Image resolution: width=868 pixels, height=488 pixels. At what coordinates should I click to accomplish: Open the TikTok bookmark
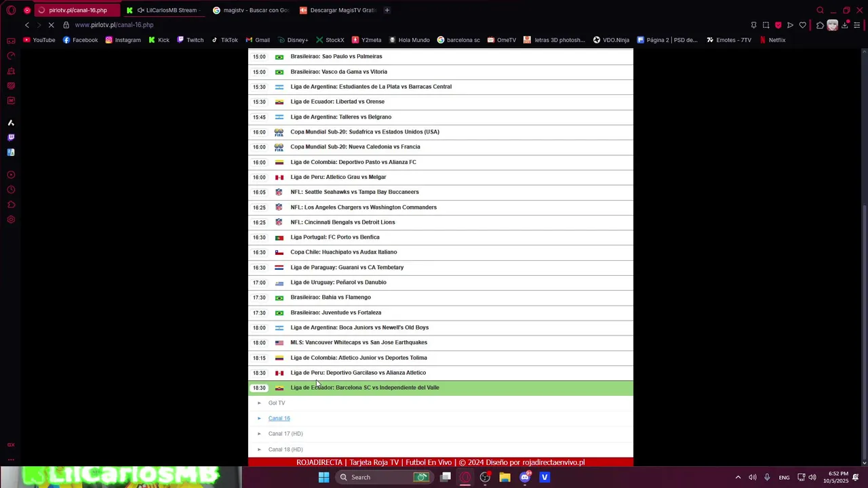[224, 40]
